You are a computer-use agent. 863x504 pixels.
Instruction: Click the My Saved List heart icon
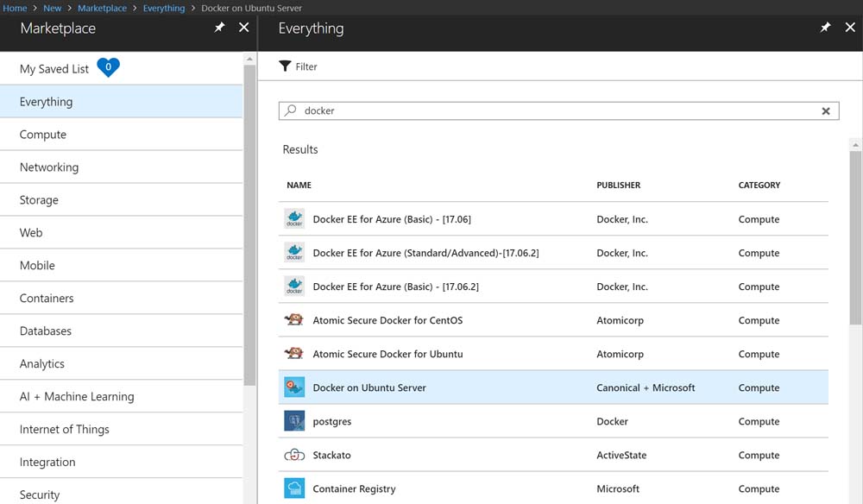coord(108,68)
